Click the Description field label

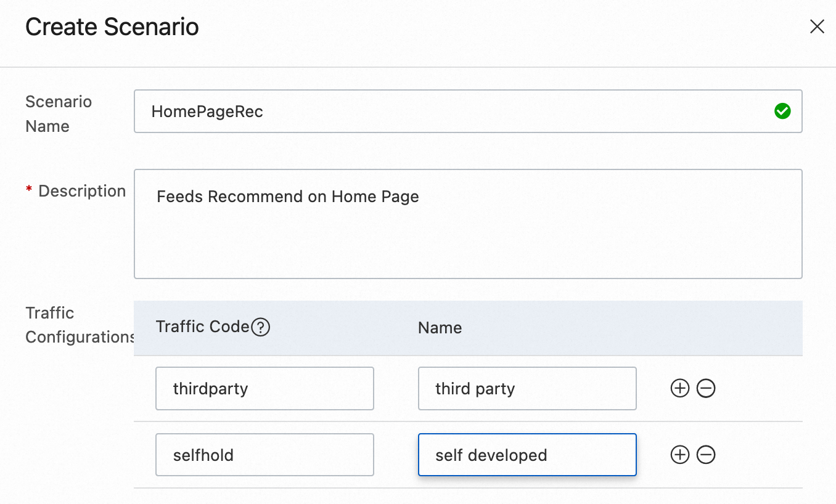pyautogui.click(x=81, y=192)
